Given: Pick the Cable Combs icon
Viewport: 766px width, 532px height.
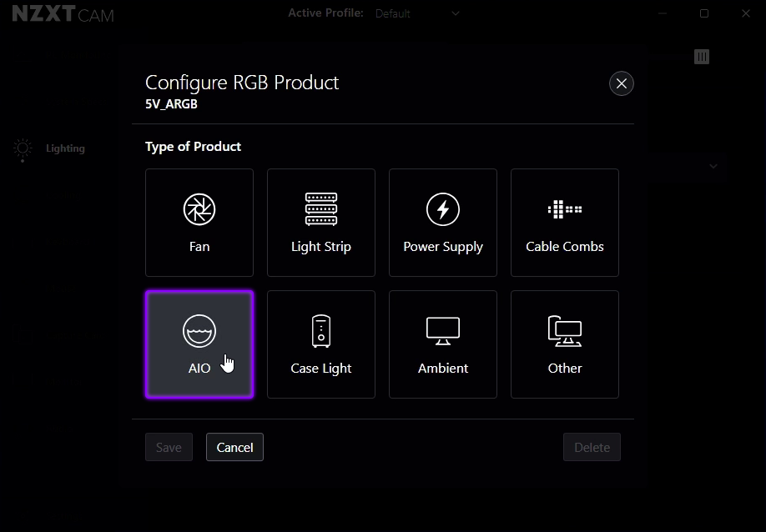Looking at the screenshot, I should coord(564,209).
